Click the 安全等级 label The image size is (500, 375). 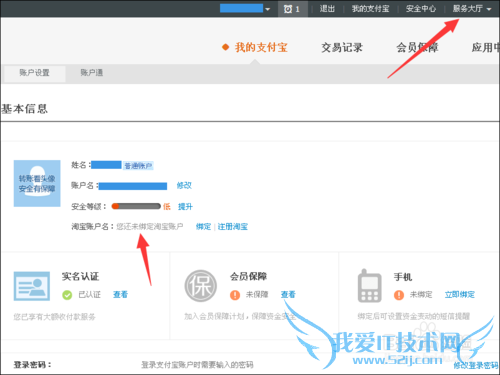coord(89,207)
